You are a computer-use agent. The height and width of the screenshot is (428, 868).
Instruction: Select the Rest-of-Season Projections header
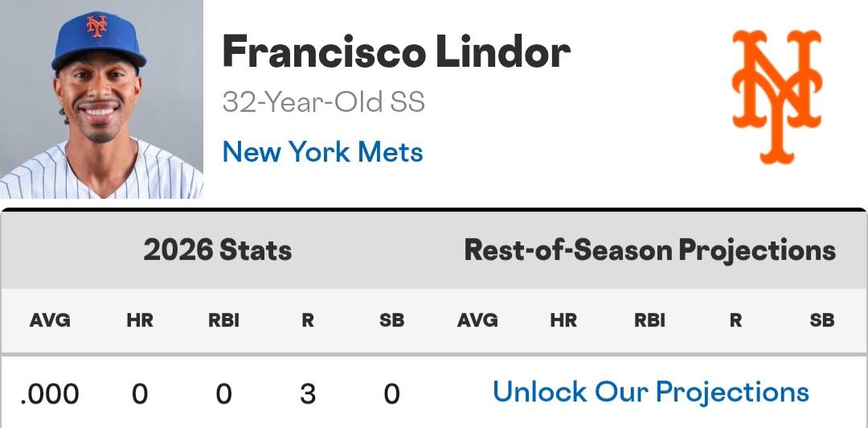tap(650, 250)
